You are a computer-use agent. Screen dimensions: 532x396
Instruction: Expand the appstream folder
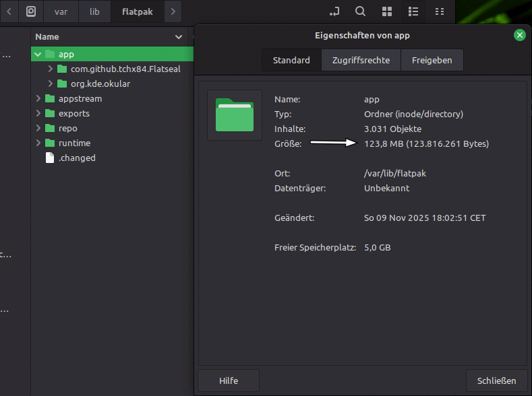38,98
